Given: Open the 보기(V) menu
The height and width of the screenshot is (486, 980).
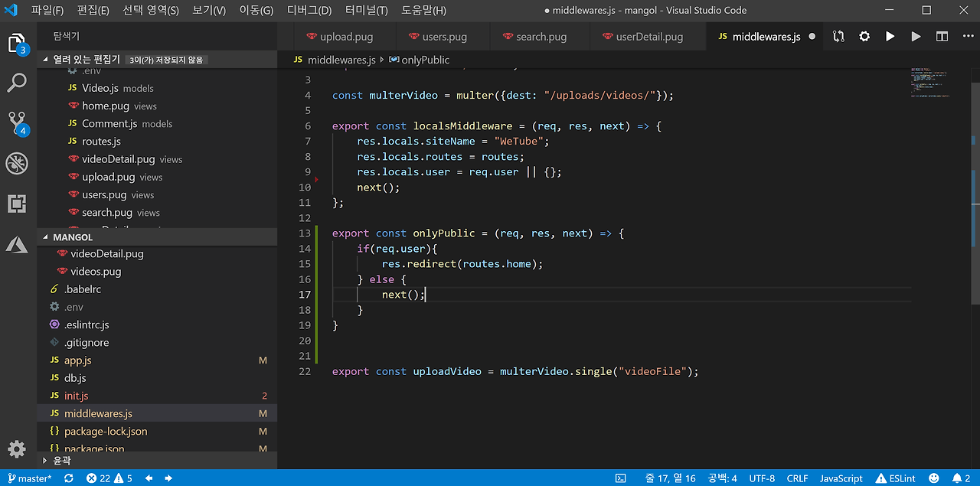Looking at the screenshot, I should click(x=209, y=10).
